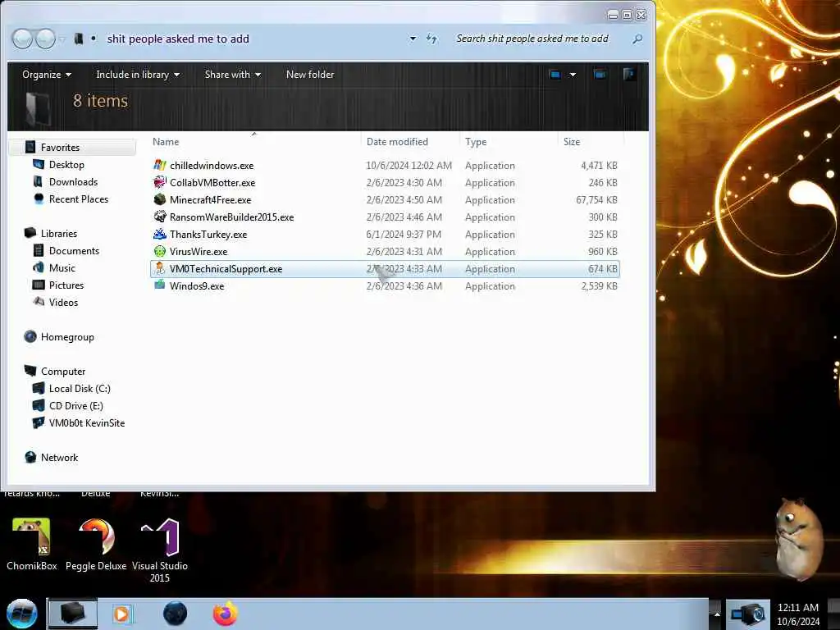Viewport: 840px width, 630px height.
Task: Open the media player taskbar icon
Action: [x=122, y=614]
